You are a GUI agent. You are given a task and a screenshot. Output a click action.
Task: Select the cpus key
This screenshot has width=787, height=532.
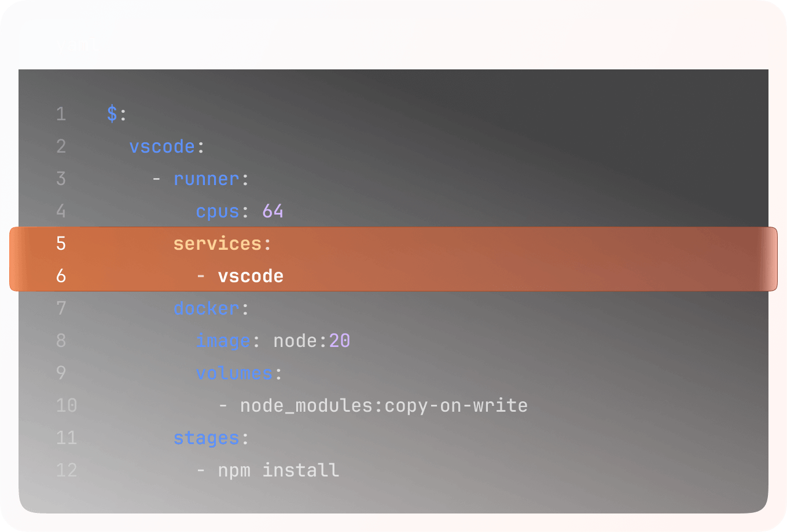[x=218, y=211]
